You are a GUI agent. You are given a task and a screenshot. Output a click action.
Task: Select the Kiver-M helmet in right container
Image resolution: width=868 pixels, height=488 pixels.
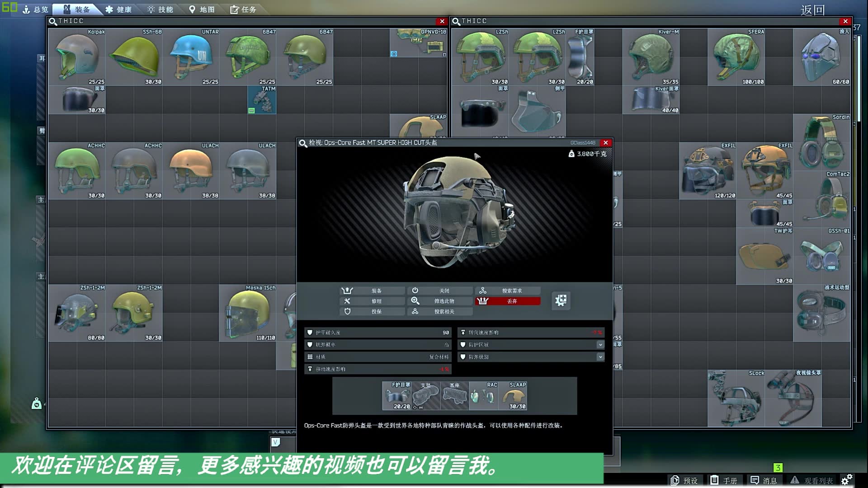(651, 57)
